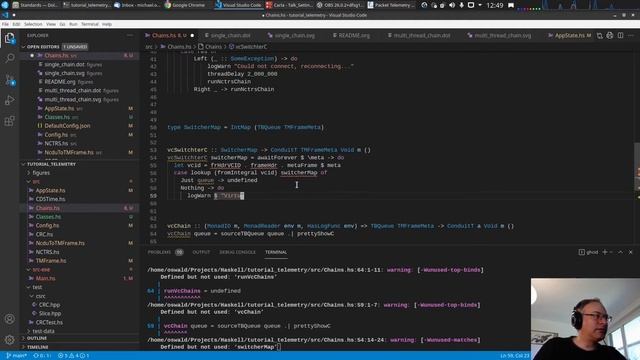The height and width of the screenshot is (360, 640).
Task: Switch to the single_chain.dot editor tab
Action: 229,36
